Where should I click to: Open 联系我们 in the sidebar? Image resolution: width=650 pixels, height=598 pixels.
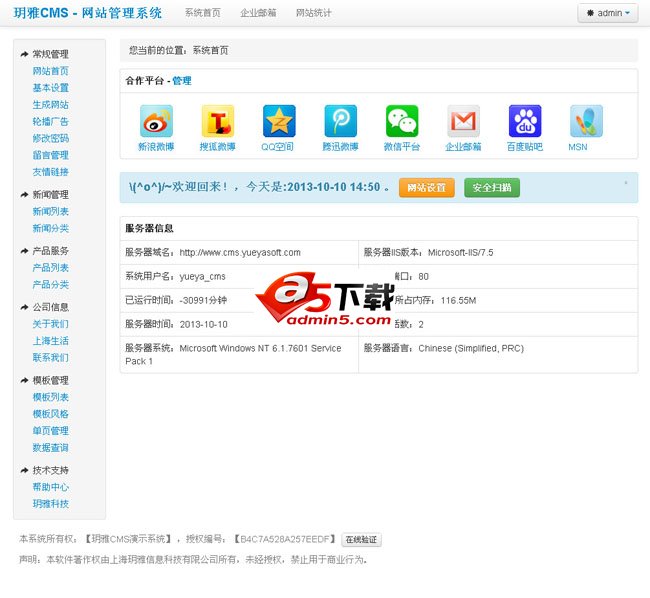[x=51, y=358]
